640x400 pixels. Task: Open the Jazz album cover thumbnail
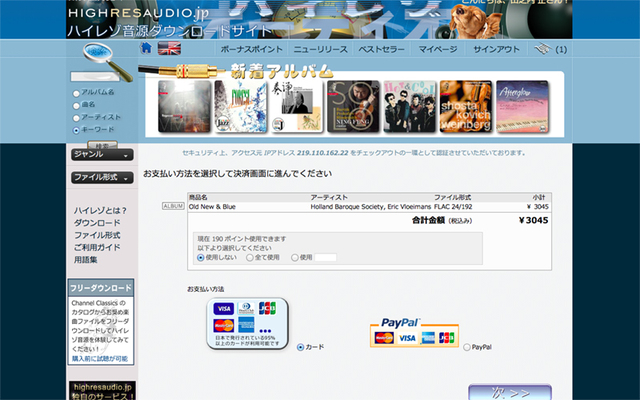click(241, 107)
